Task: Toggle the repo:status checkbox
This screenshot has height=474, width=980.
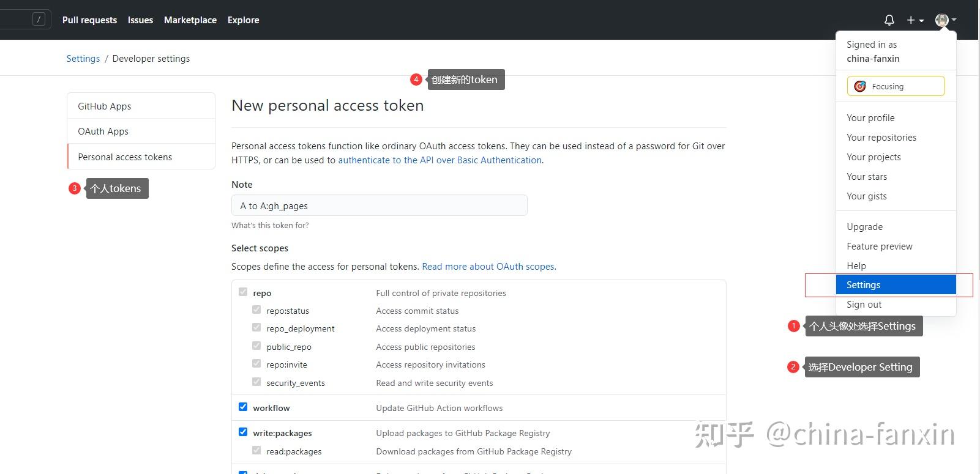Action: (x=256, y=309)
